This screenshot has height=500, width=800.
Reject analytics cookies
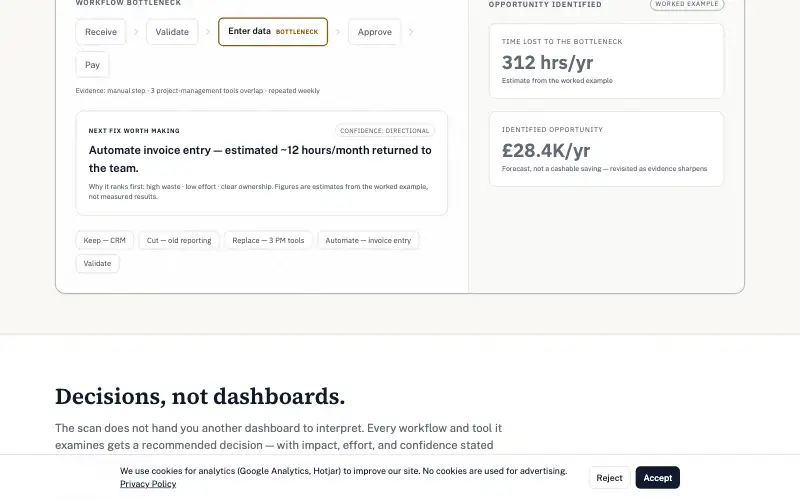609,478
